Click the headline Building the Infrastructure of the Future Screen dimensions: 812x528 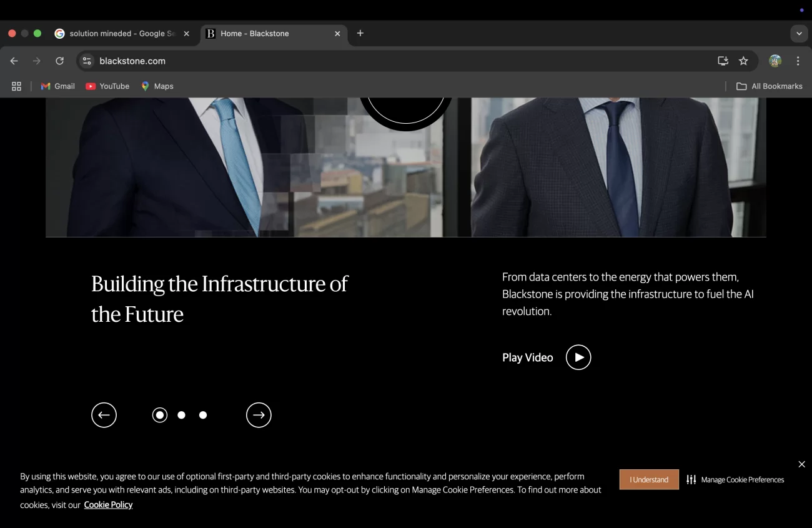click(219, 299)
